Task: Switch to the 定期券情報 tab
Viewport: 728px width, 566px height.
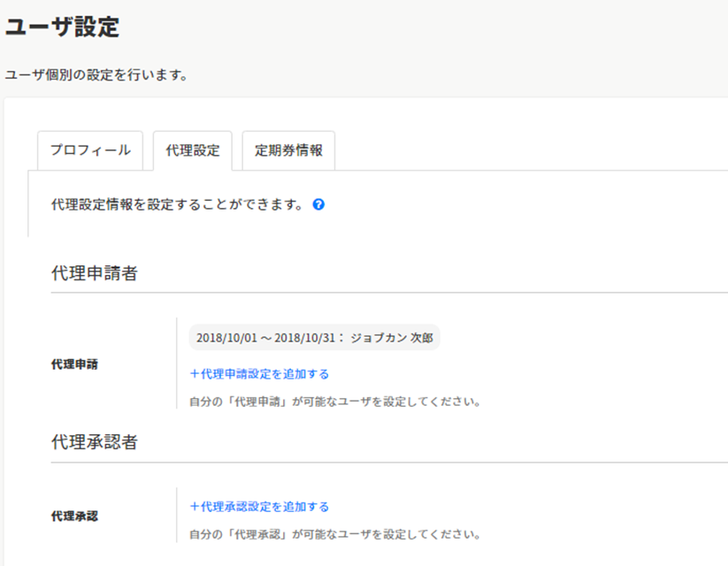Action: (288, 150)
